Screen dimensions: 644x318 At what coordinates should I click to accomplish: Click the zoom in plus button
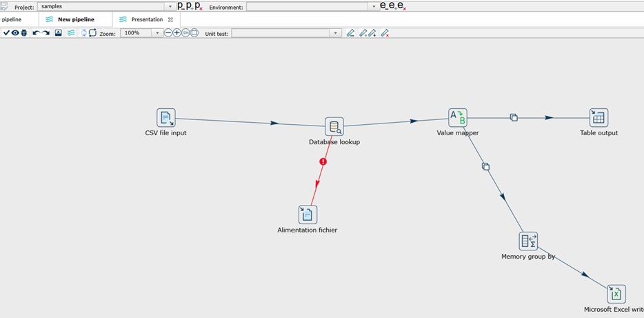click(177, 33)
